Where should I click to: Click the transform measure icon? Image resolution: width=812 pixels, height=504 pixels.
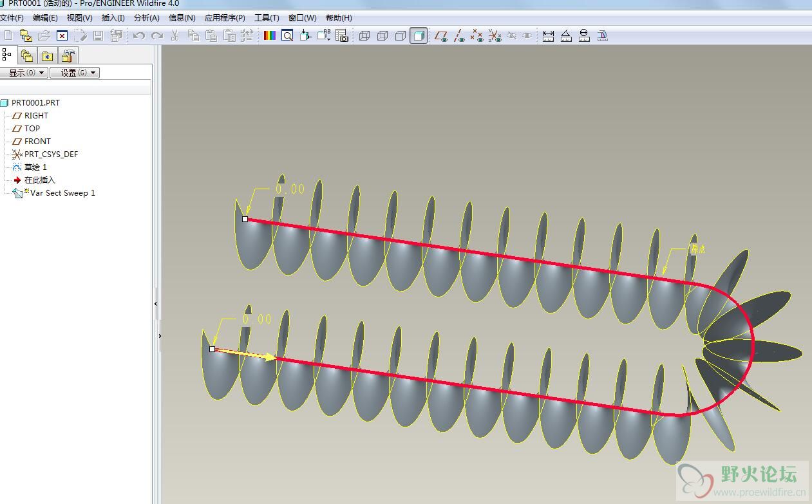[x=602, y=35]
